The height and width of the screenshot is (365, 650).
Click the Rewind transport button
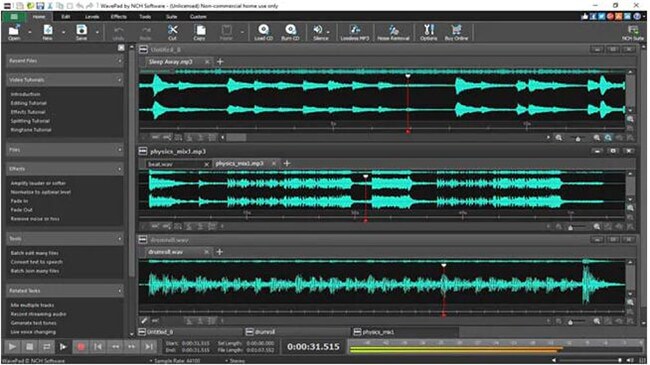tap(115, 347)
